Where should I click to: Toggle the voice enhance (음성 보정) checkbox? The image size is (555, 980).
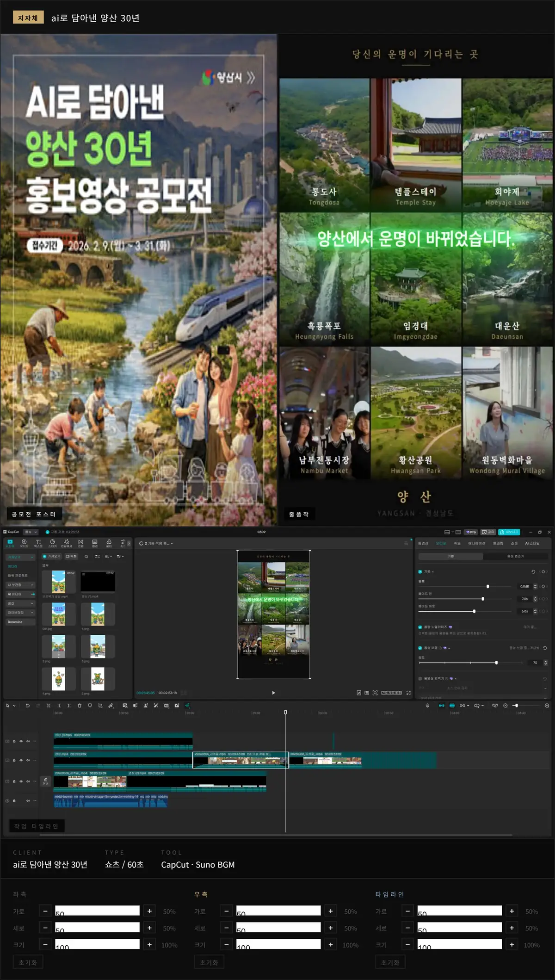point(420,648)
